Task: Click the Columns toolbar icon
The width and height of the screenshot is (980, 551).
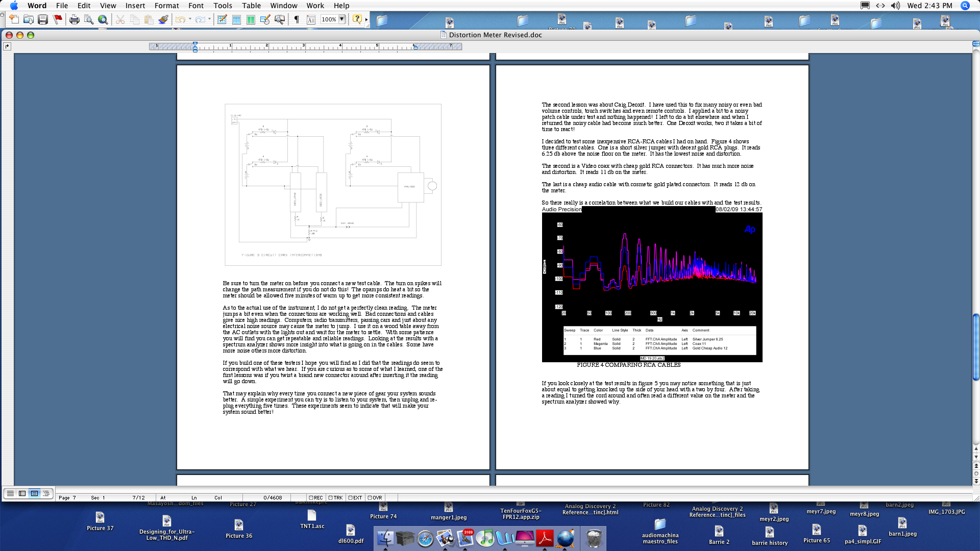Action: coord(251,19)
